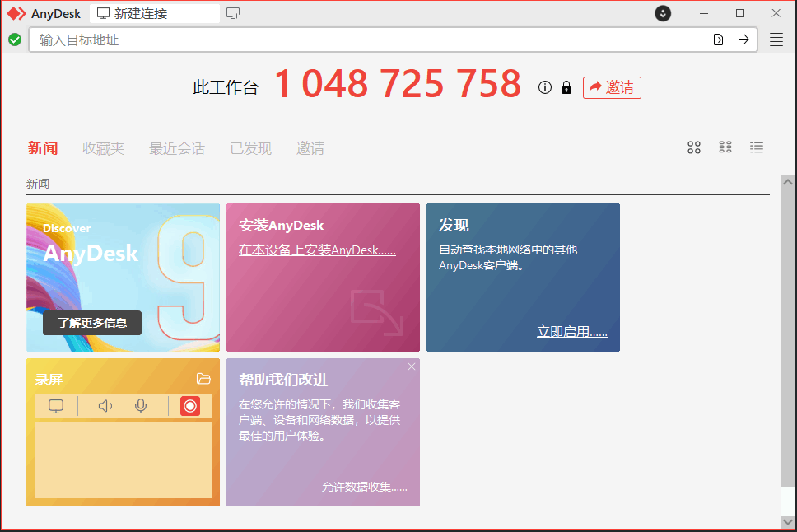This screenshot has width=797, height=532.
Task: Click the session ID info icon
Action: [544, 87]
